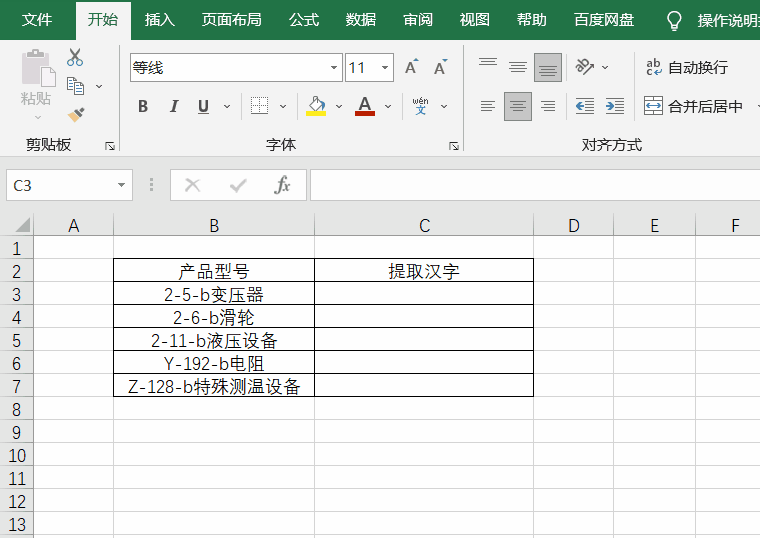The height and width of the screenshot is (538, 760).
Task: Toggle Italic formatting
Action: coord(174,106)
